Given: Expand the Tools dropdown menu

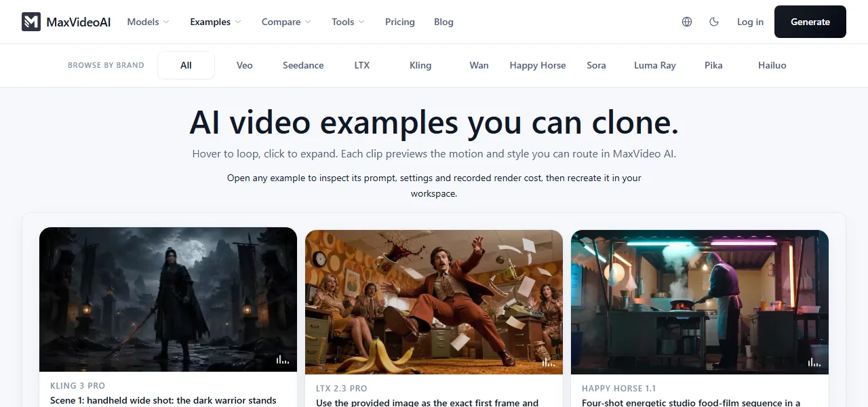Looking at the screenshot, I should (x=348, y=22).
